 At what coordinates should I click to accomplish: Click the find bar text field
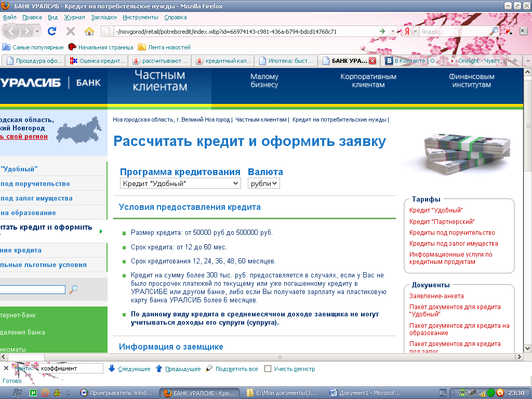[71, 368]
